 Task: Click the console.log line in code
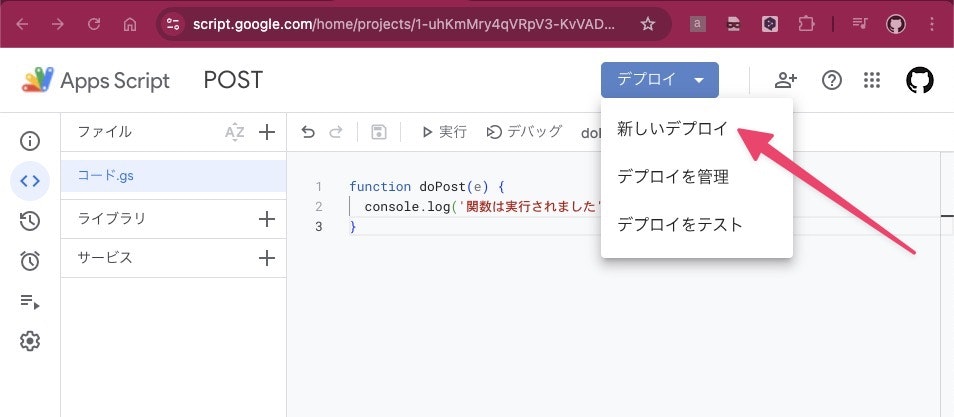pos(482,206)
